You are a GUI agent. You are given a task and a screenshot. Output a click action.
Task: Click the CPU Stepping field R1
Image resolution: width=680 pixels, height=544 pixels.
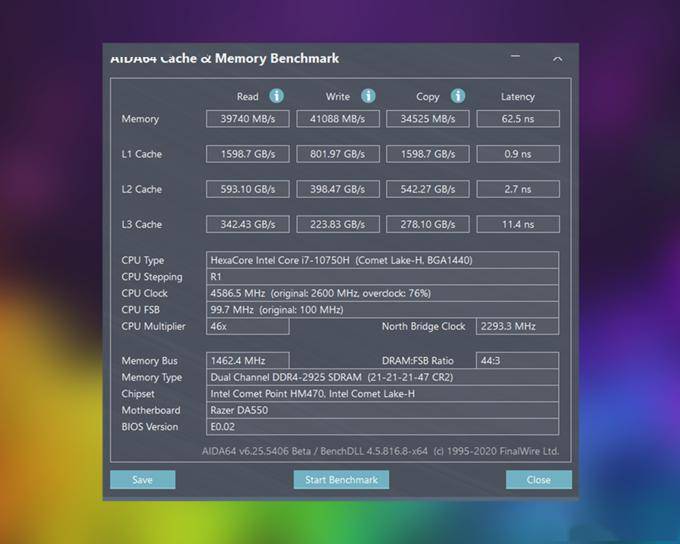point(382,277)
